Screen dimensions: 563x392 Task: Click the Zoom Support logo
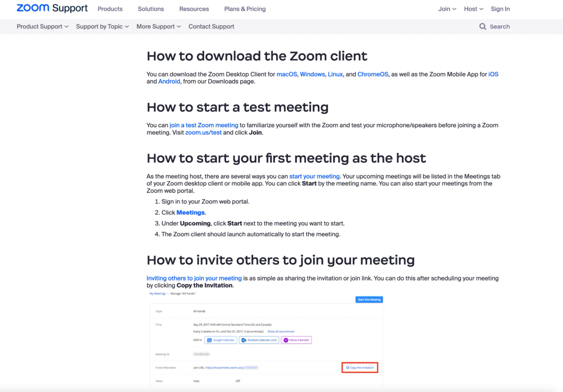52,8
